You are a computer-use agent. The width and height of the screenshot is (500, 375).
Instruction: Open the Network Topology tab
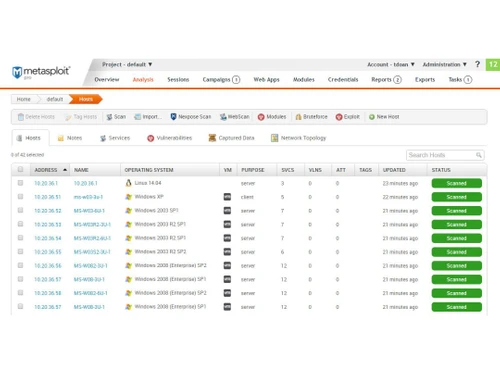coord(298,138)
